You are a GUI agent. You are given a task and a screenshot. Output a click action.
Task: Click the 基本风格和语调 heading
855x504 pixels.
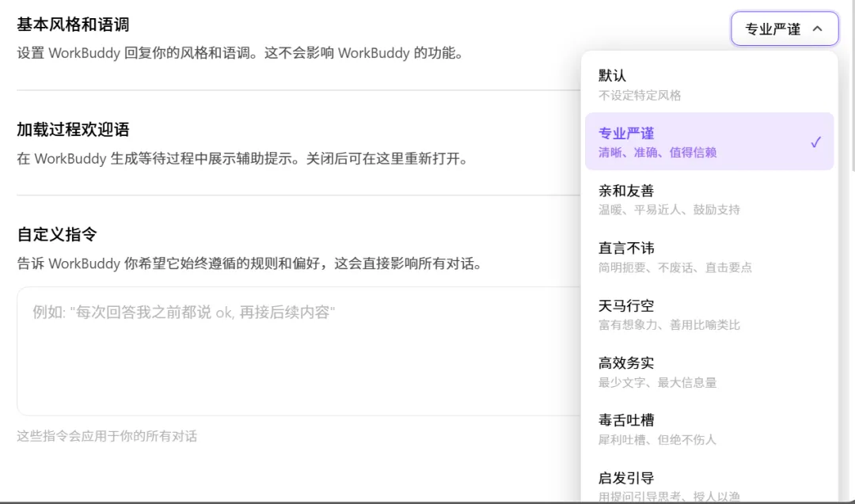73,25
